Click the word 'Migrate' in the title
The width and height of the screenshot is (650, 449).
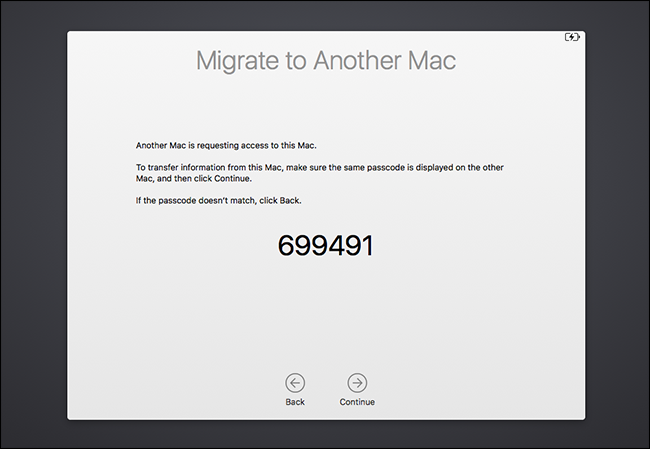point(237,61)
